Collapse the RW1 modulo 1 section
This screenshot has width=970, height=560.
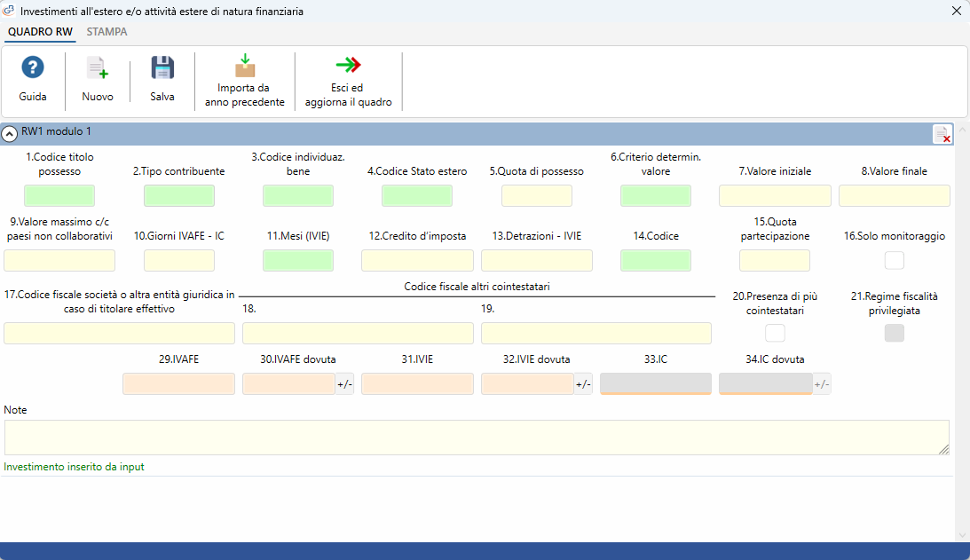pyautogui.click(x=9, y=134)
